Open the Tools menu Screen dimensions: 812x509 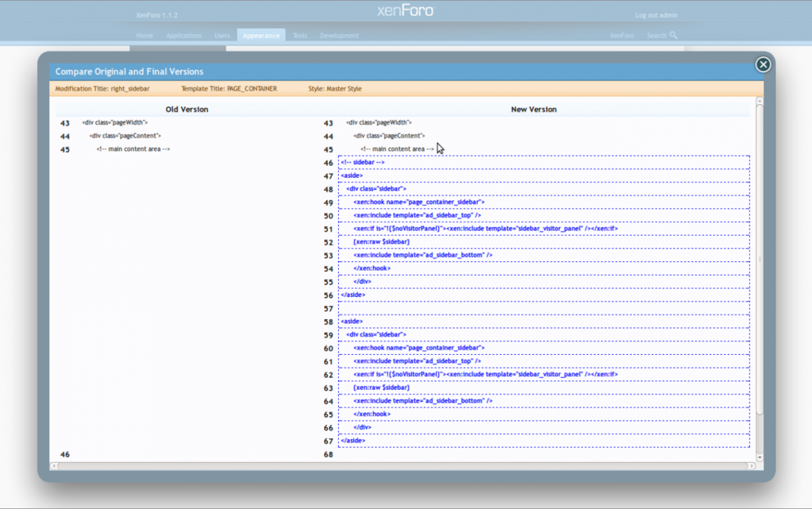299,35
